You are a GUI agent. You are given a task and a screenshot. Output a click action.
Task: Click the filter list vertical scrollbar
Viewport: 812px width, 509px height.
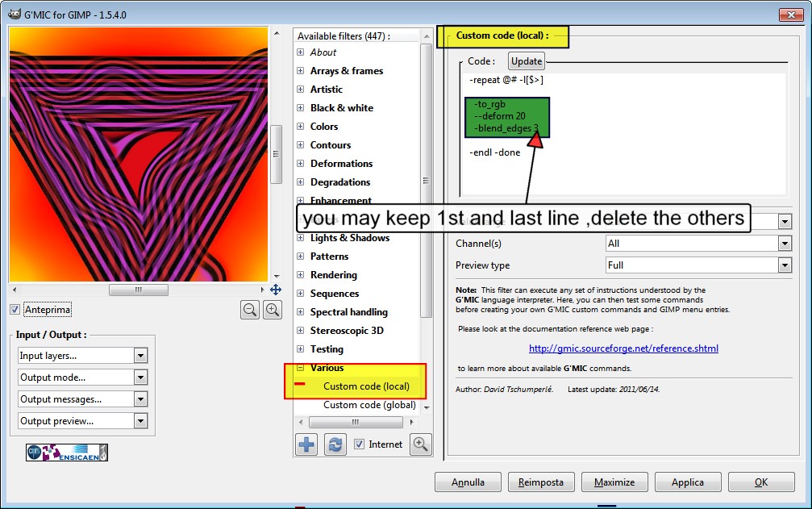pos(427,180)
